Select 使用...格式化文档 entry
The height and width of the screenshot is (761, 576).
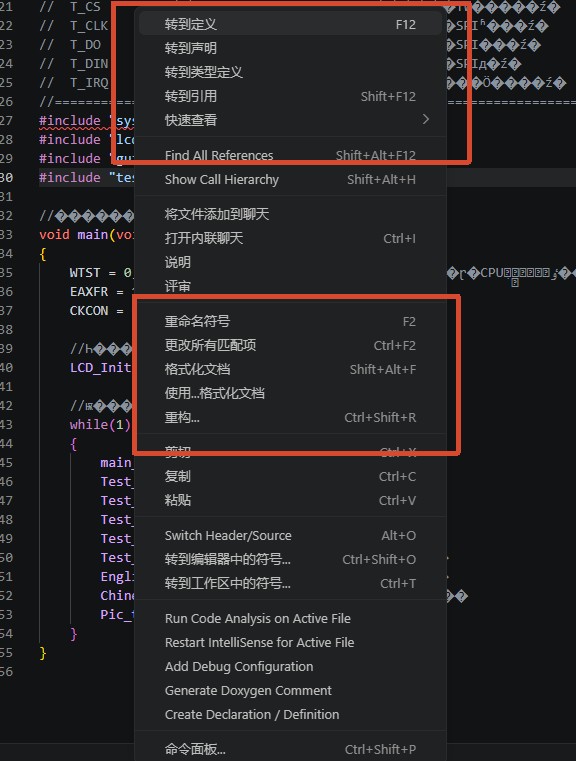pos(290,393)
